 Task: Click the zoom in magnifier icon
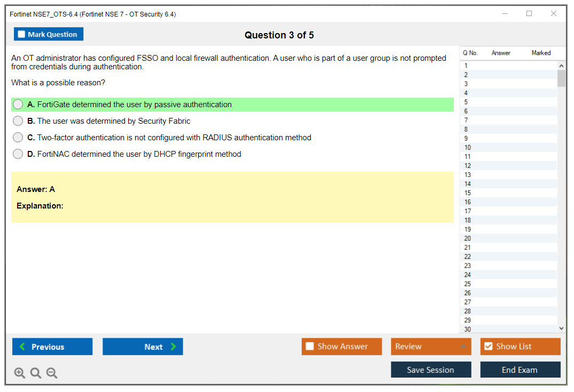(19, 373)
